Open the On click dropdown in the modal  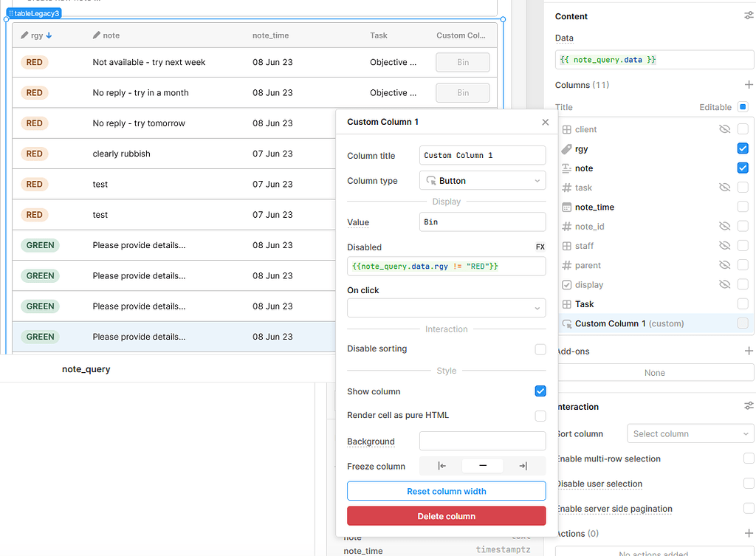[446, 307]
